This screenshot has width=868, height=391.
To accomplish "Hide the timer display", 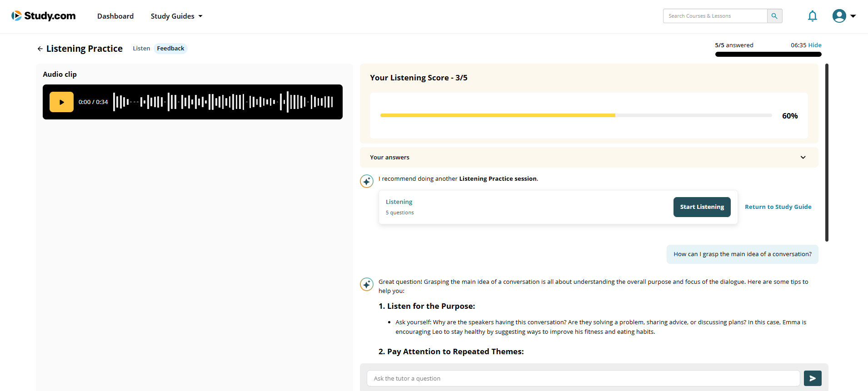I will [x=814, y=45].
